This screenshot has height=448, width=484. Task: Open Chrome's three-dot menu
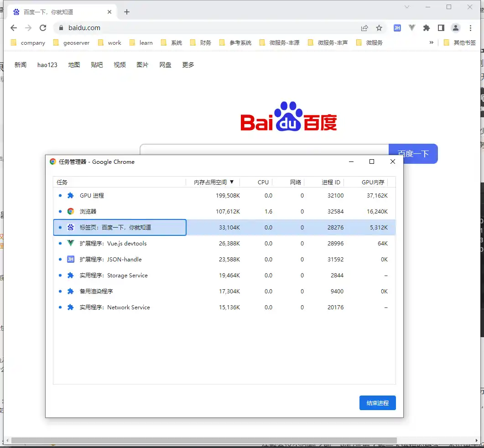coord(470,28)
